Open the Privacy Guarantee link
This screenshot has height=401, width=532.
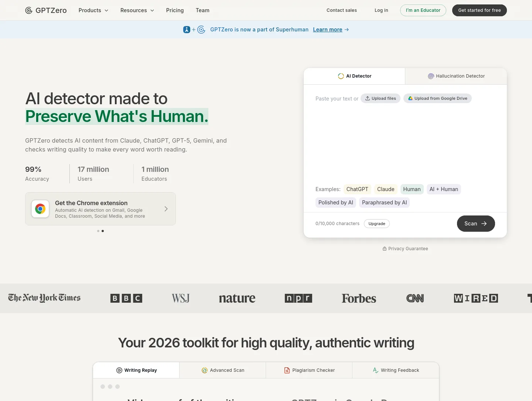point(405,249)
